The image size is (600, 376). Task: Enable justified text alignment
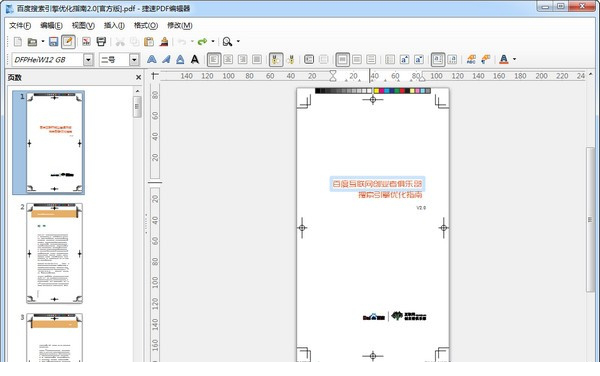[257, 59]
